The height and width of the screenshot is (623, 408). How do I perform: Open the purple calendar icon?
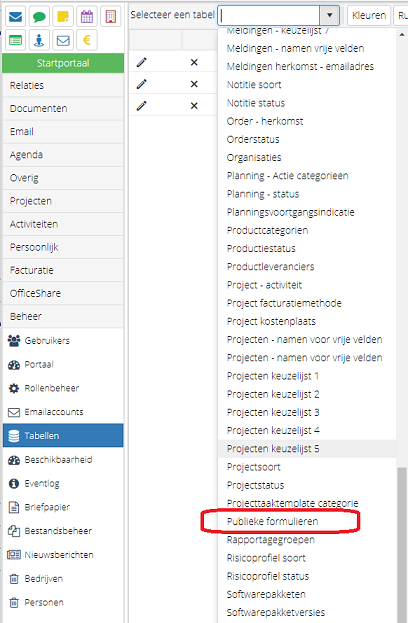(87, 17)
